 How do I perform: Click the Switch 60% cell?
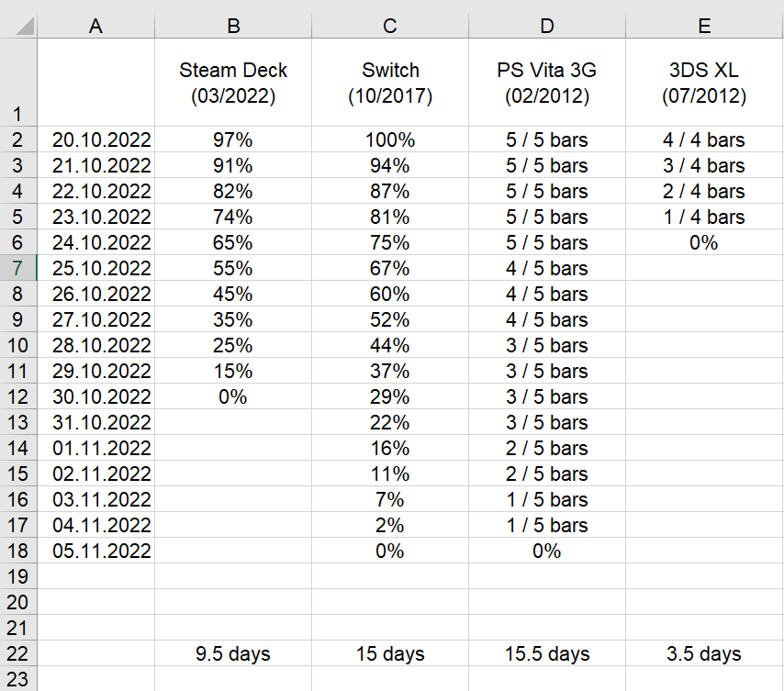click(390, 294)
